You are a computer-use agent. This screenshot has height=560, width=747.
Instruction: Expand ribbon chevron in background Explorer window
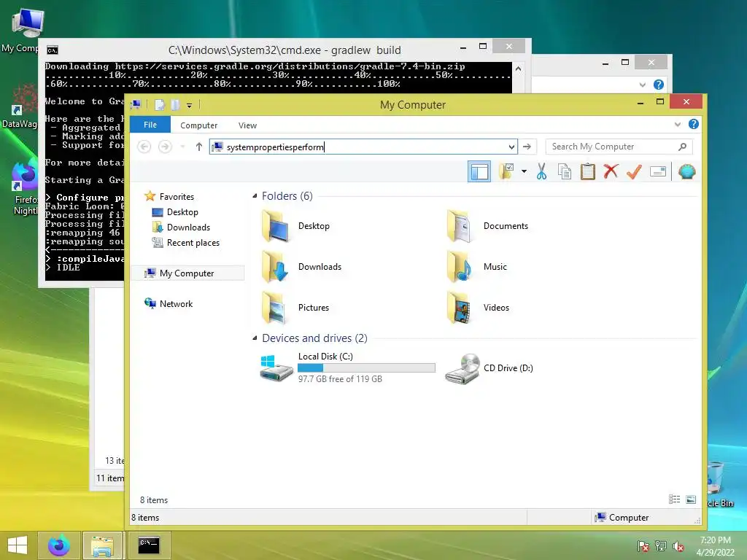click(642, 85)
